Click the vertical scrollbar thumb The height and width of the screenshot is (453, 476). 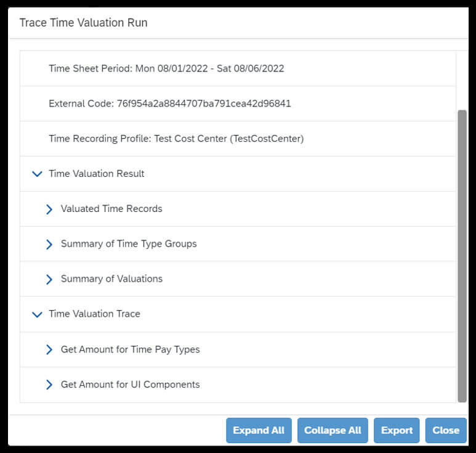pos(462,256)
